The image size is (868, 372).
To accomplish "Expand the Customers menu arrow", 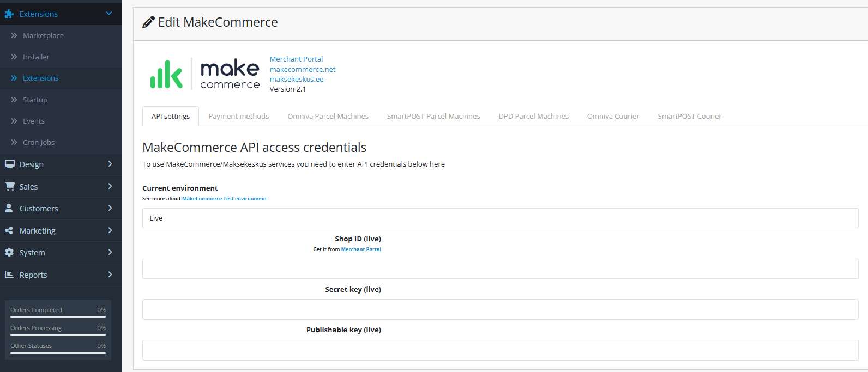I will (110, 208).
